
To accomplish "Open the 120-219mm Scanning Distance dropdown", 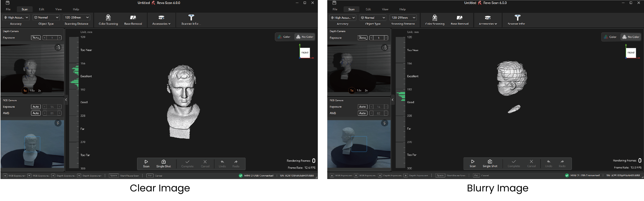I will point(403,18).
